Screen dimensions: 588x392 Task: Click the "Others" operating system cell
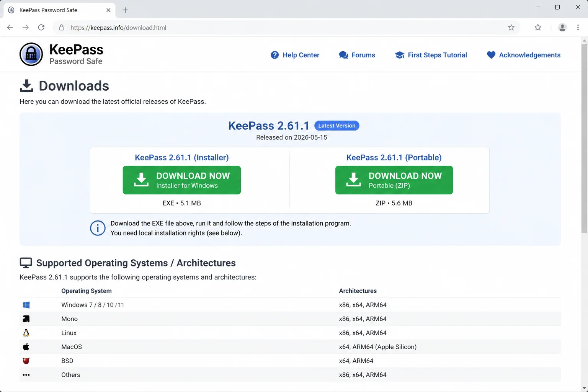tap(71, 375)
